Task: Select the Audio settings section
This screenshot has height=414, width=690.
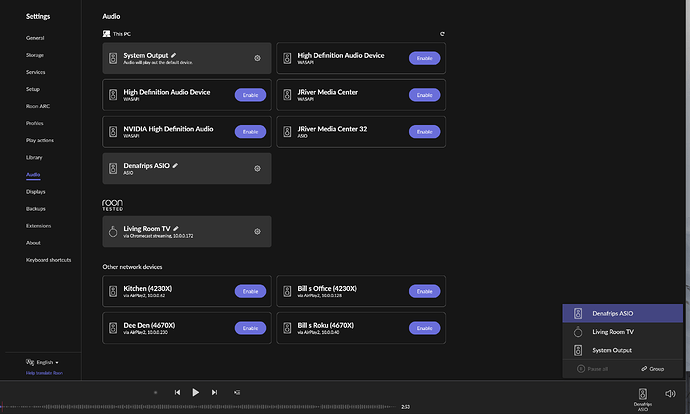Action: point(33,175)
